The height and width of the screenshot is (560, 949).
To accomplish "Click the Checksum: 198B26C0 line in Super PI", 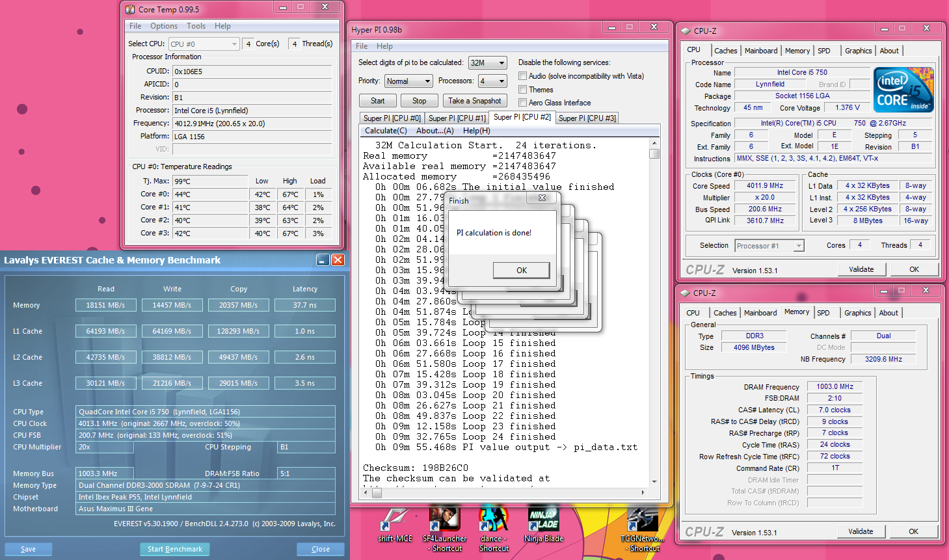I will pos(416,468).
